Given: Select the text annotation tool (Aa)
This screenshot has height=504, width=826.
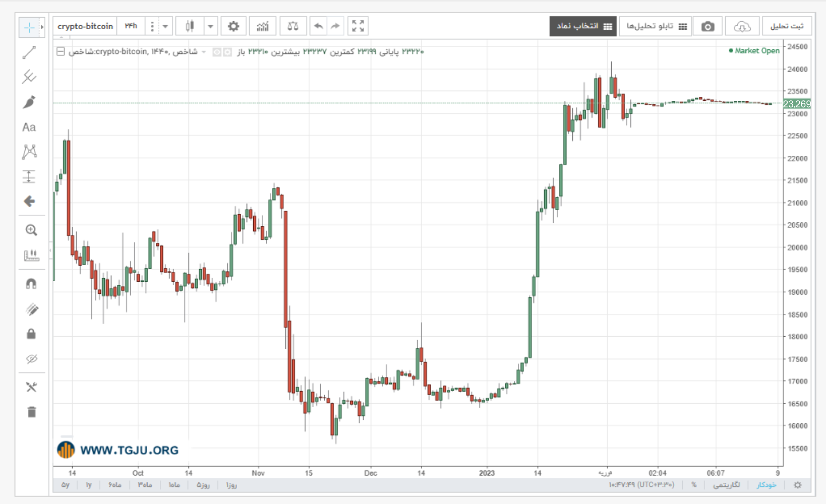Looking at the screenshot, I should tap(29, 127).
